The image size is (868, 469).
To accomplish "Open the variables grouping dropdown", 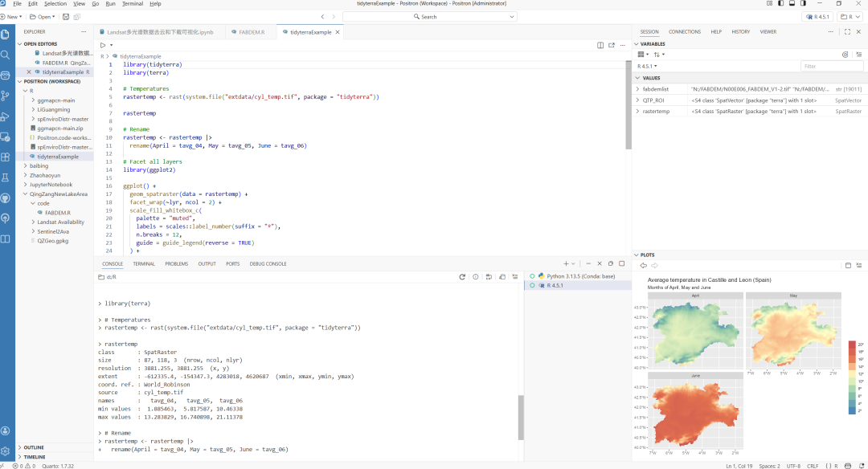I will point(643,55).
